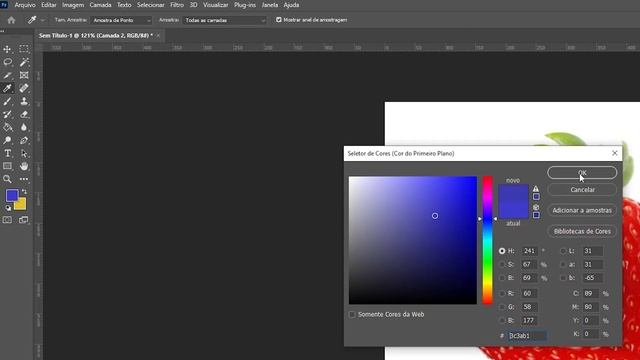Select the Path Selection arrow tool
Image resolution: width=640 pixels, height=360 pixels.
[24, 153]
